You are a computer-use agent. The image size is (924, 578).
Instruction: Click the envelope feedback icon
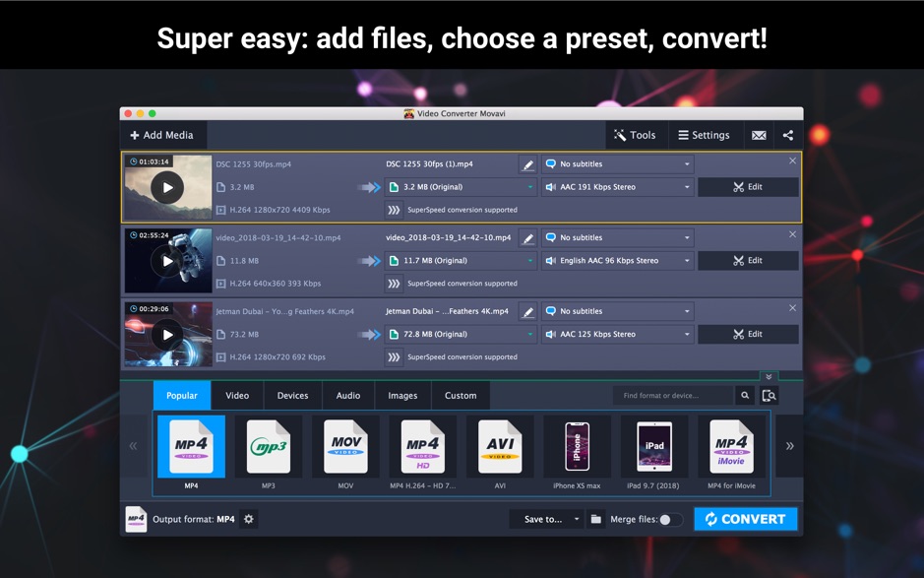click(x=759, y=135)
